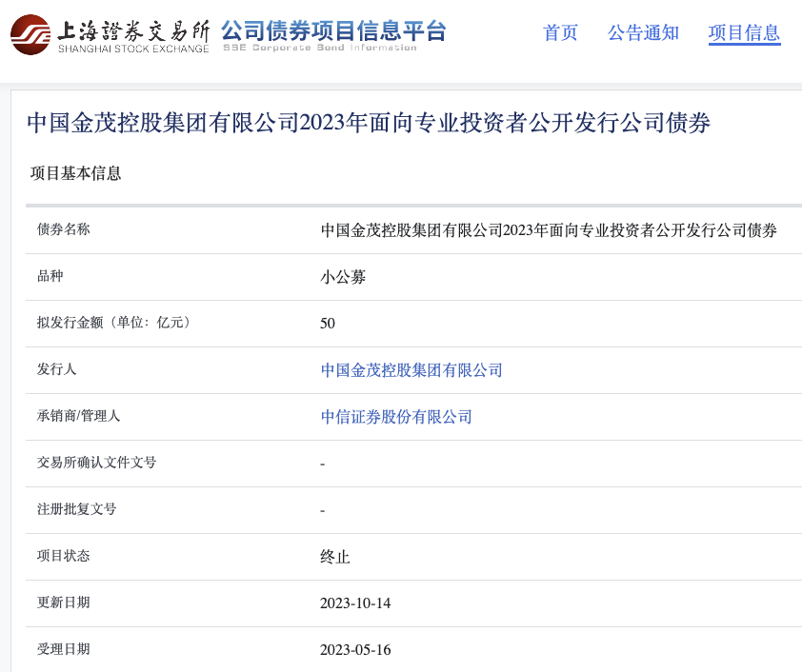The image size is (802, 672).
Task: Select the 项目信息 tab
Action: [x=744, y=32]
